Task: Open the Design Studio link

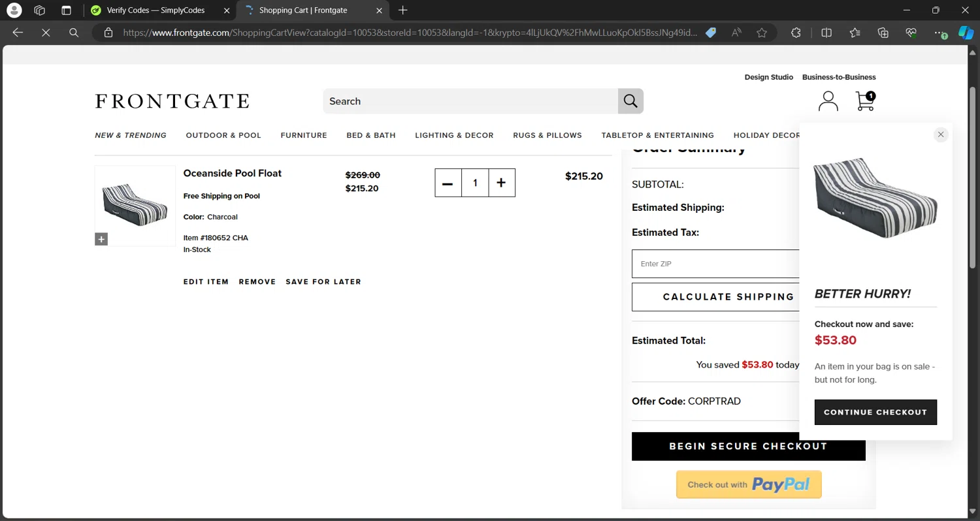Action: tap(769, 77)
